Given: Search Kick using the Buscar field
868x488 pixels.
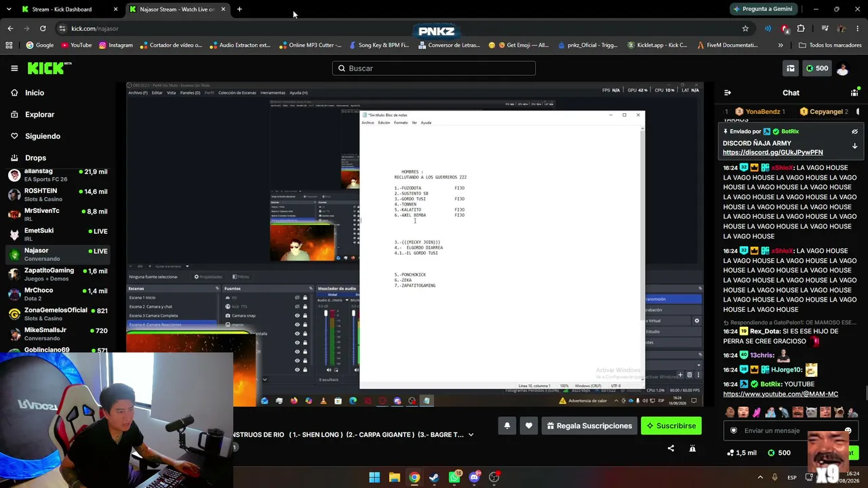Looking at the screenshot, I should click(x=434, y=68).
